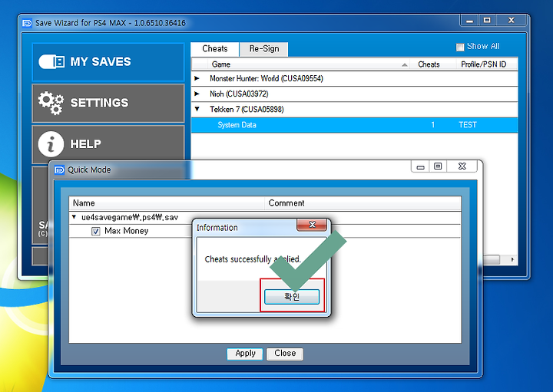Click the SETTINGS gears icon
This screenshot has width=553, height=392.
[51, 103]
